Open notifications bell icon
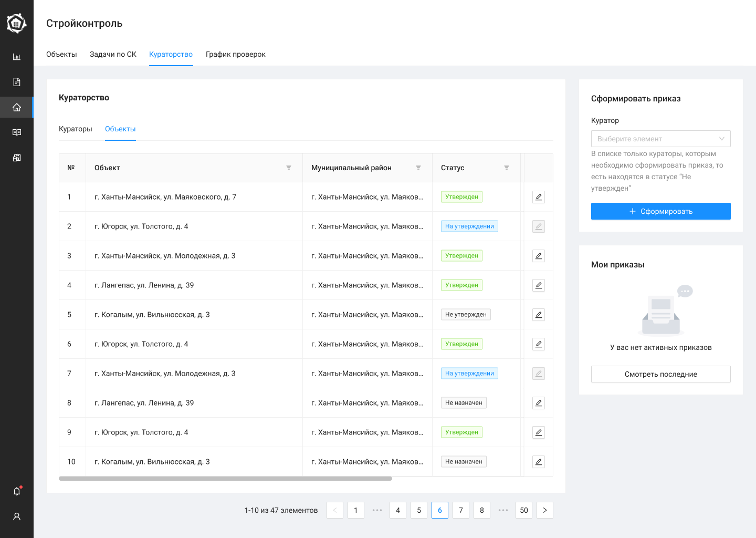The image size is (756, 538). click(x=17, y=491)
